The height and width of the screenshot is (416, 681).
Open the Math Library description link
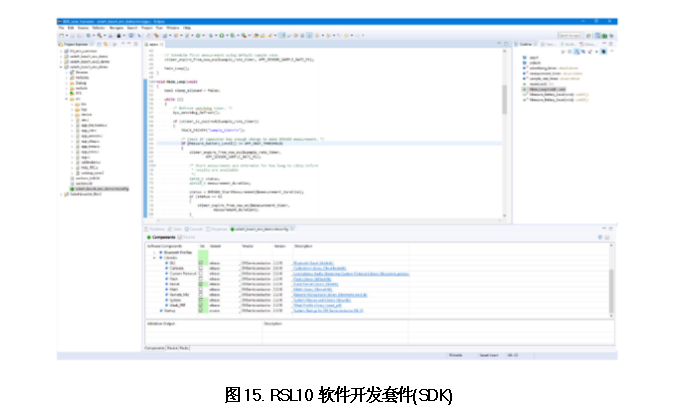[x=313, y=289]
